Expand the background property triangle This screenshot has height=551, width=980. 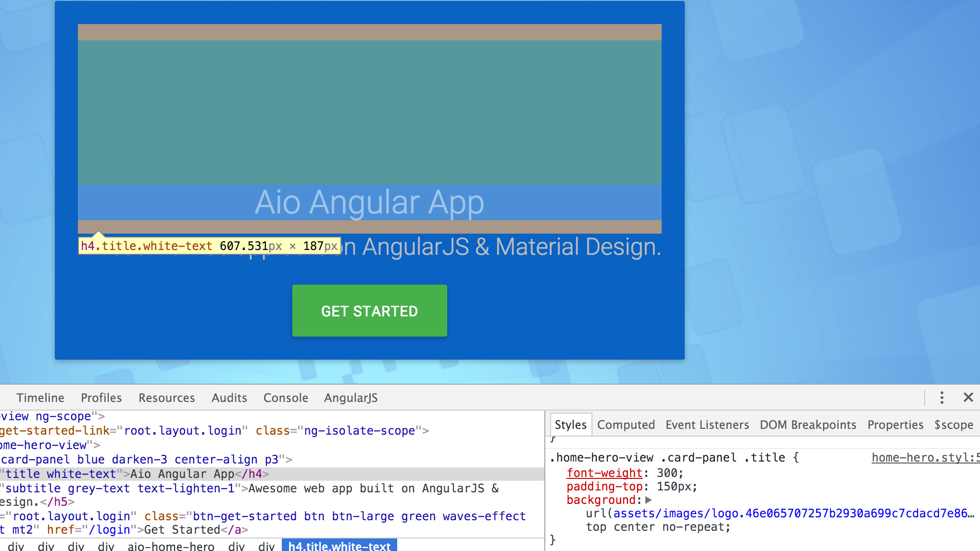pos(649,500)
